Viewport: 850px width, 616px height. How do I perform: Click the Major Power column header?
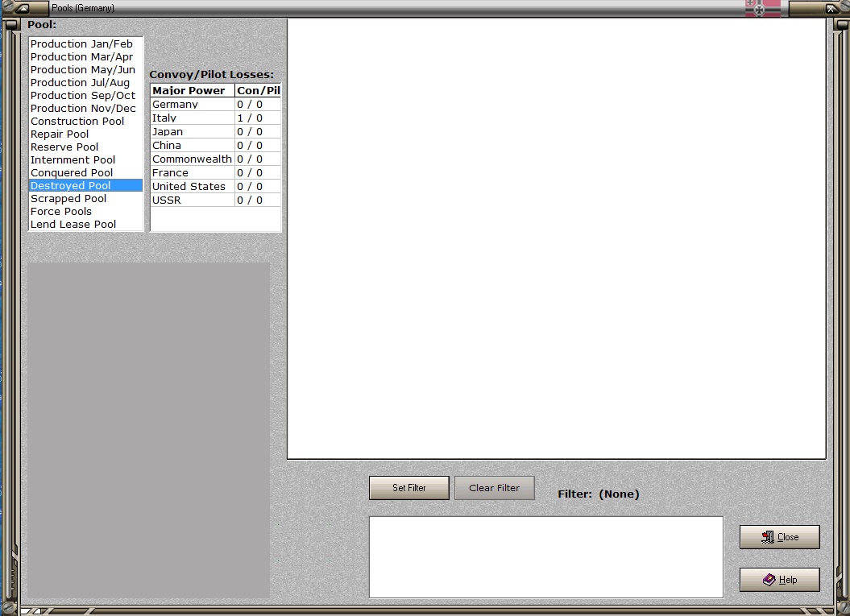193,90
